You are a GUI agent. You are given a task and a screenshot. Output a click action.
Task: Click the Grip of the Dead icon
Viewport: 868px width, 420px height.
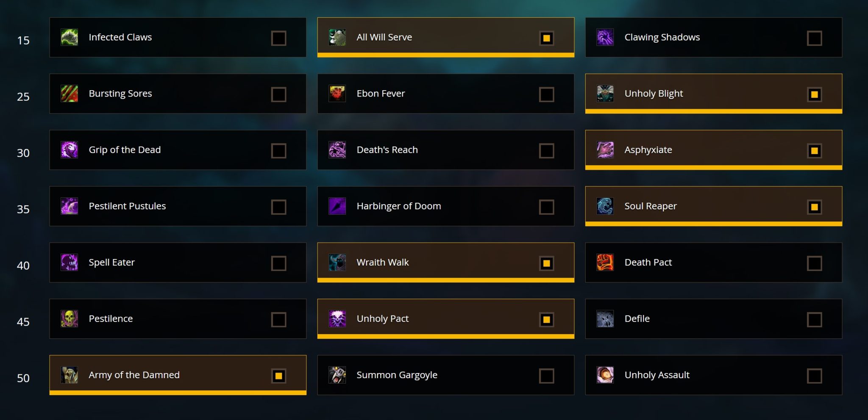coord(69,150)
